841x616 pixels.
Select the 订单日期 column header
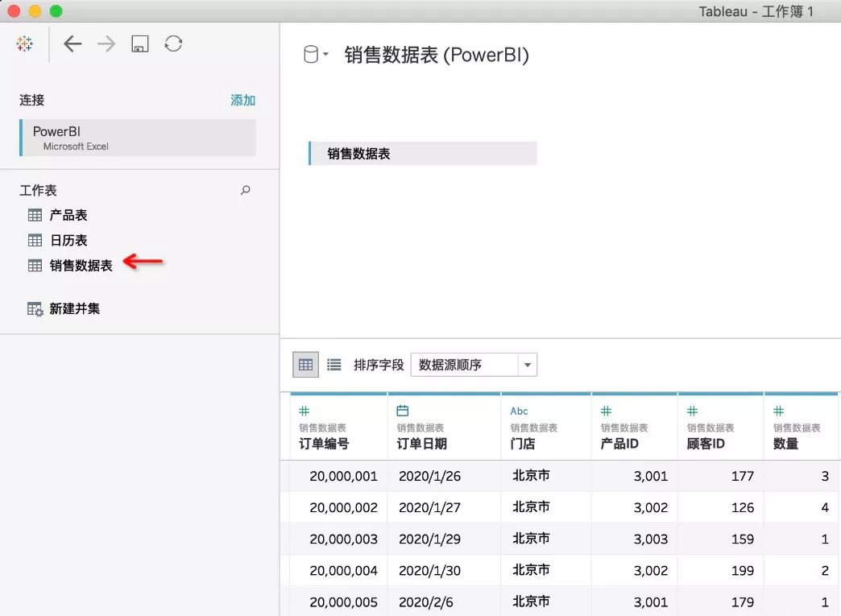coord(421,444)
